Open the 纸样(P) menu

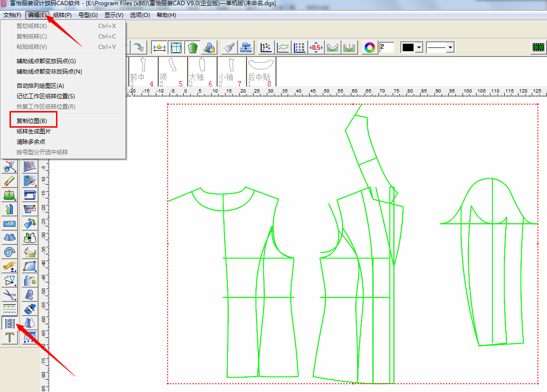[x=62, y=15]
